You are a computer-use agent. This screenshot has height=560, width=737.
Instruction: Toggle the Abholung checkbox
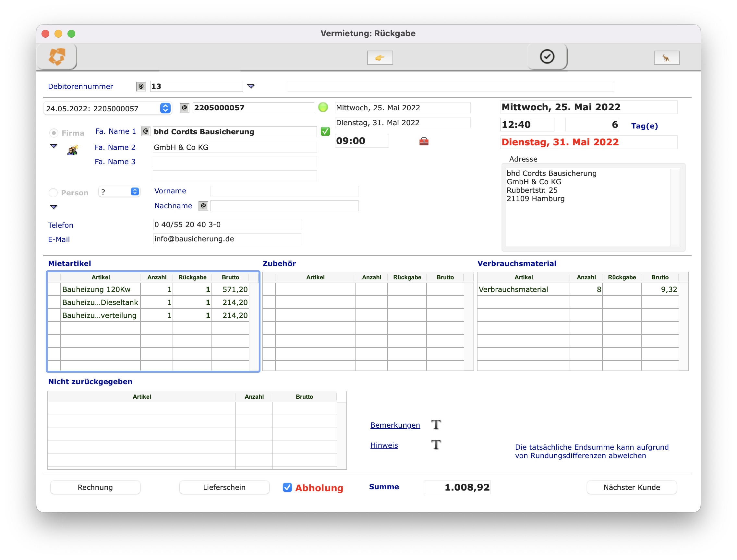coord(287,487)
